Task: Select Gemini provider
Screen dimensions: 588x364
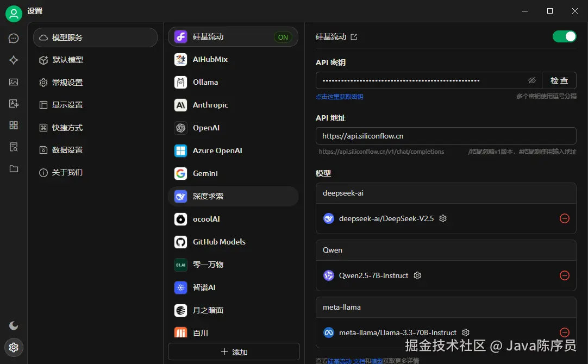Action: [x=233, y=173]
